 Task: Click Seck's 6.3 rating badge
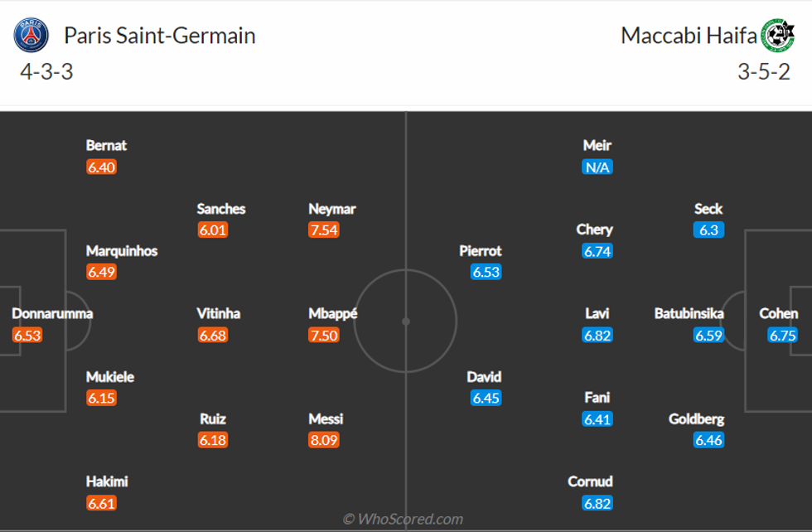click(x=708, y=230)
